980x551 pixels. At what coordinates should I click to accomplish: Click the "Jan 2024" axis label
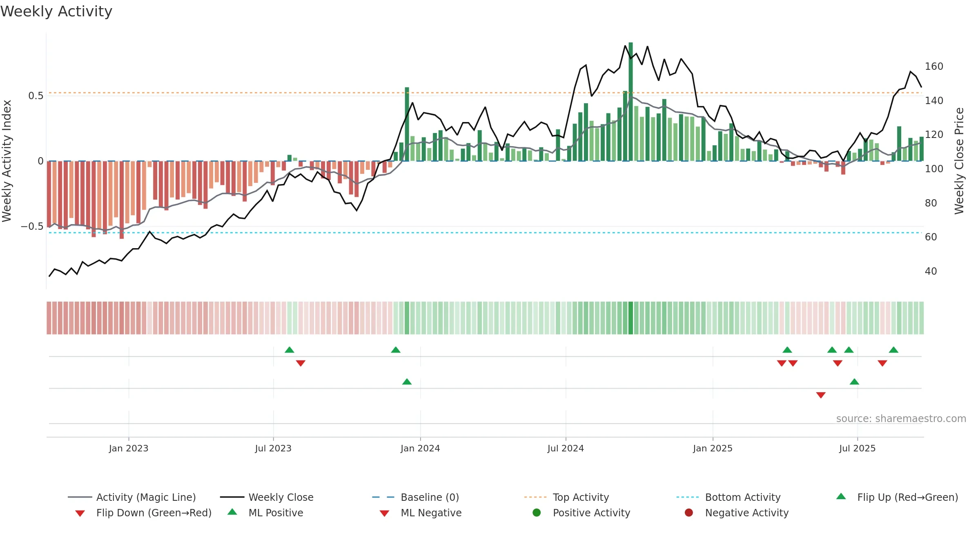420,449
